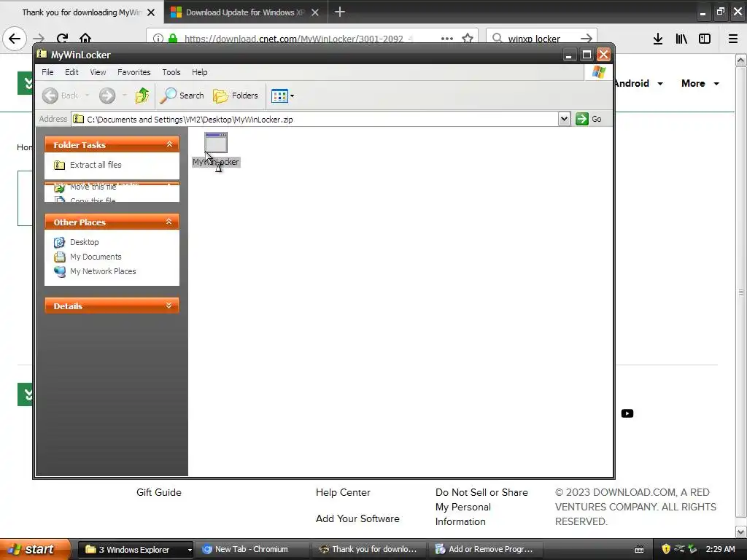747x560 pixels.
Task: Open the Back history dropdown arrow
Action: pos(88,96)
